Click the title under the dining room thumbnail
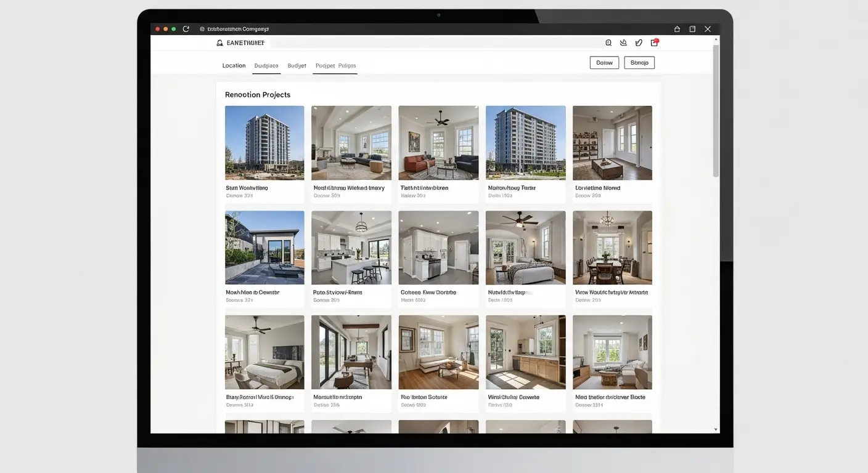 612,293
